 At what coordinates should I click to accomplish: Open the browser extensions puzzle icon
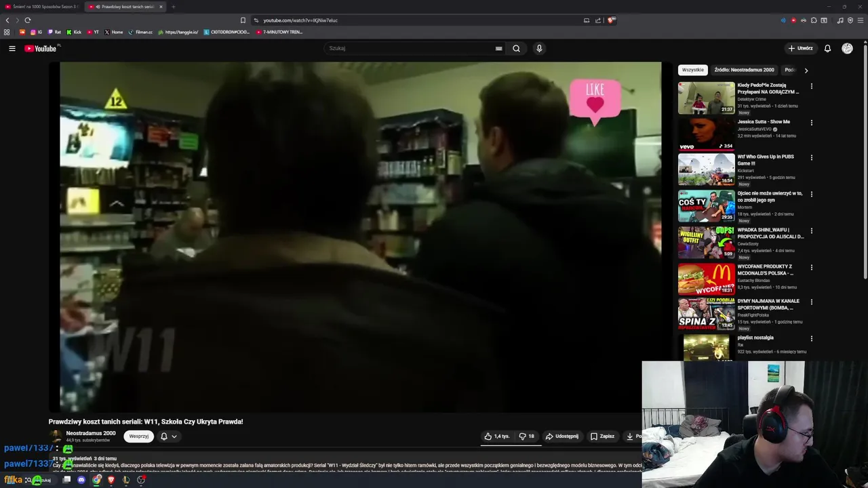814,20
